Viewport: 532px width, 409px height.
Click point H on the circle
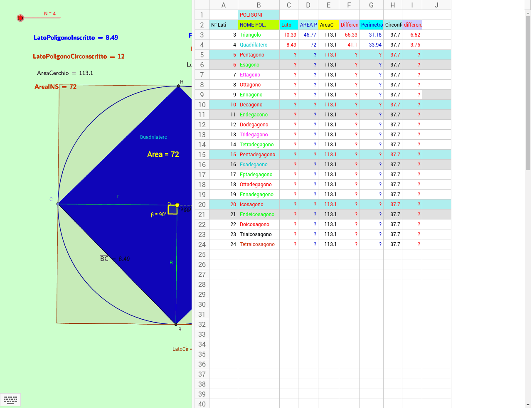click(x=179, y=86)
